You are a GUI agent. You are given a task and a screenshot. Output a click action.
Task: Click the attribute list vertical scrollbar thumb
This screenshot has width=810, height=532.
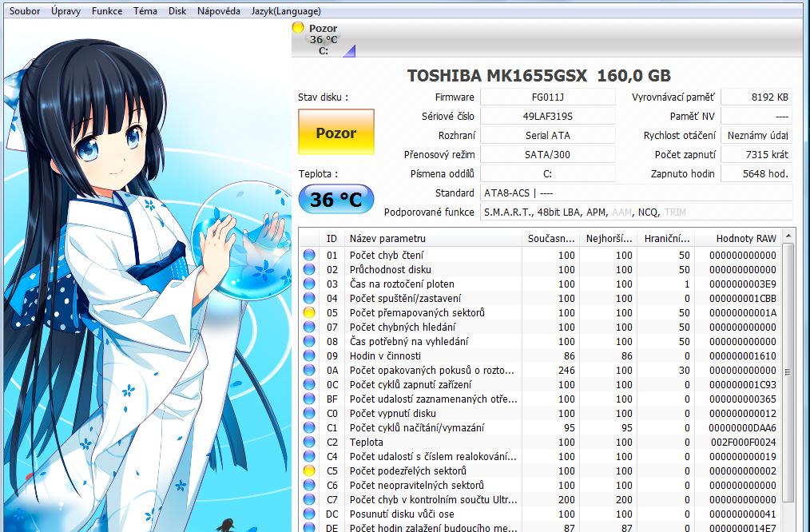coord(788,372)
